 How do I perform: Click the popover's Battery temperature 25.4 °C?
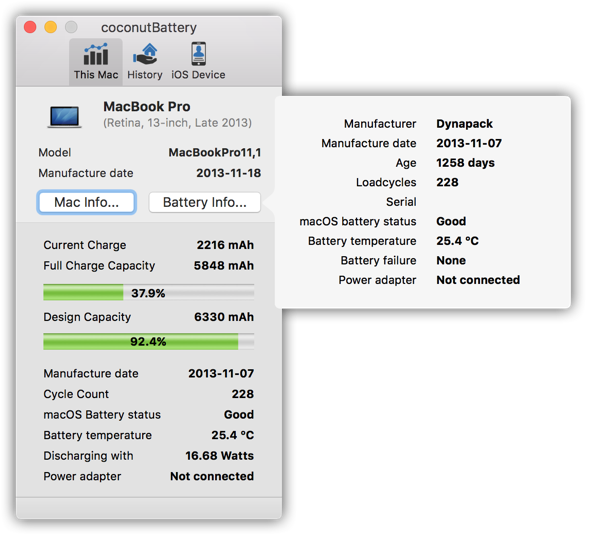pos(457,241)
